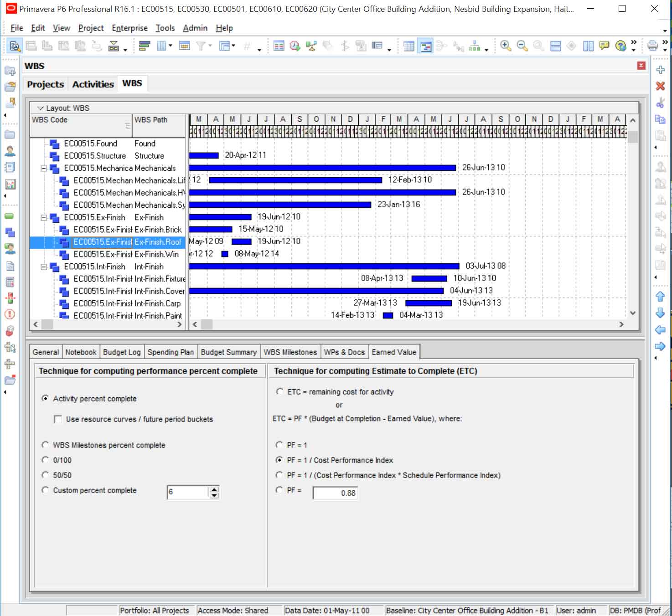Select WBS Milestones percent complete option
672x616 pixels.
(45, 445)
